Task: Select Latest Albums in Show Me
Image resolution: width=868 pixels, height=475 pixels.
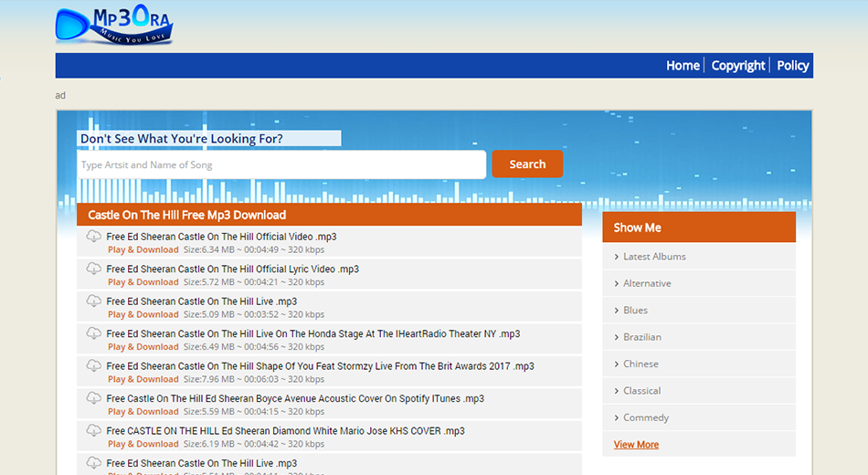Action: click(654, 257)
